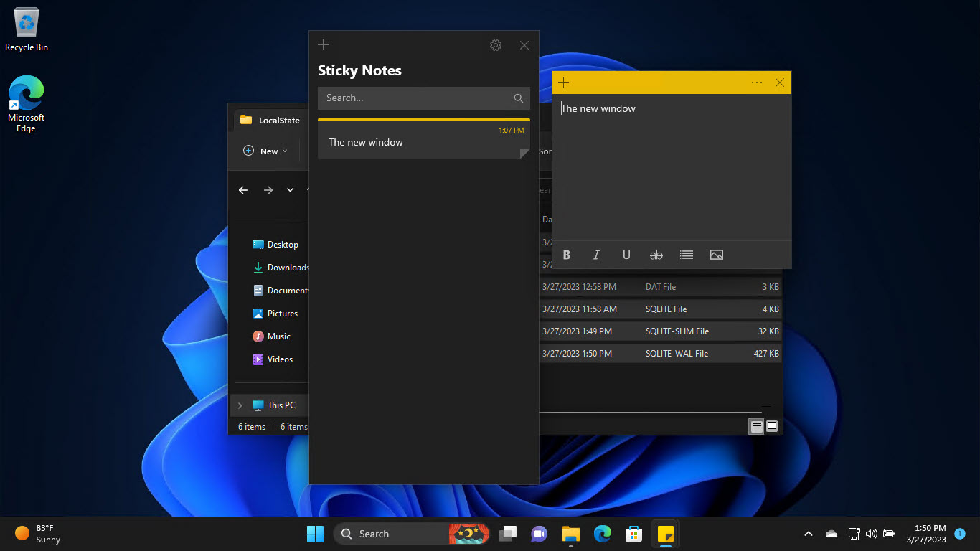This screenshot has height=551, width=980.
Task: Expand This PC in the Explorer sidebar
Action: (x=240, y=405)
